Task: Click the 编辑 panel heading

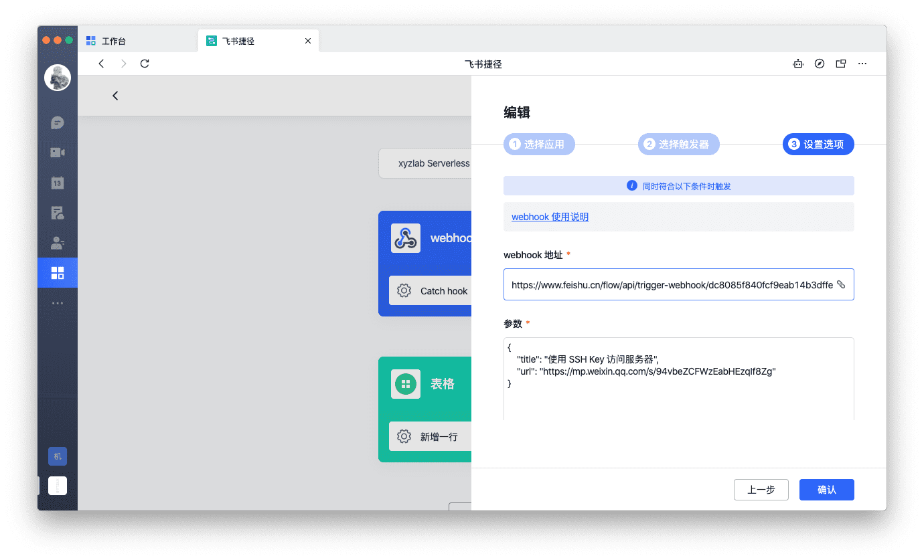Action: (x=517, y=113)
